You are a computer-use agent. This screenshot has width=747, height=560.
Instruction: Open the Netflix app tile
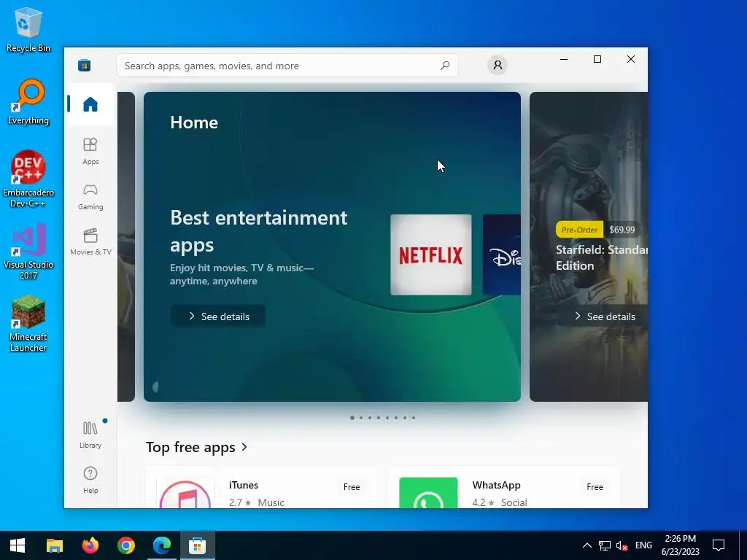point(430,254)
